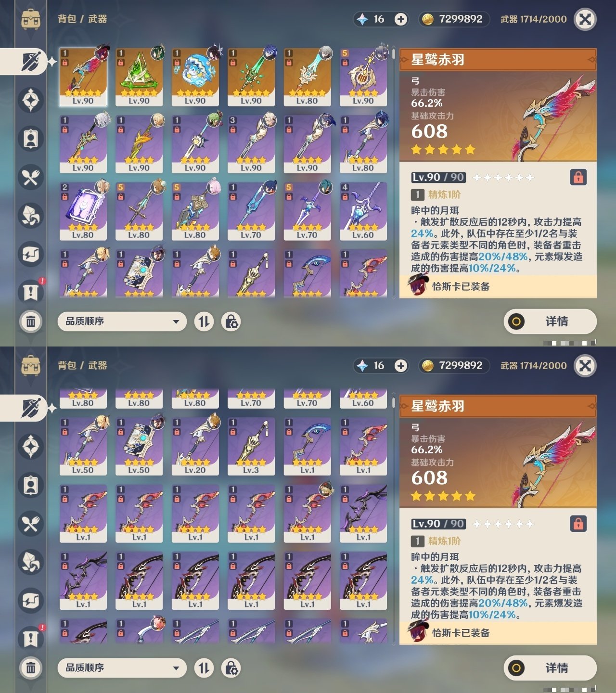This screenshot has height=693, width=616.
Task: Select the Weapons tab in top sidebar
Action: point(31,62)
